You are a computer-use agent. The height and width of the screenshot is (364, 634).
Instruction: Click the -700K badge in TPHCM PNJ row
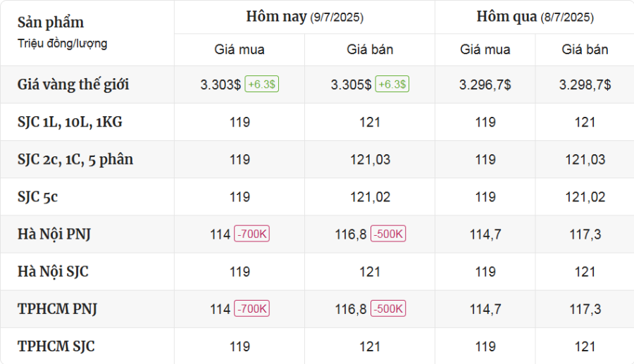point(252,309)
